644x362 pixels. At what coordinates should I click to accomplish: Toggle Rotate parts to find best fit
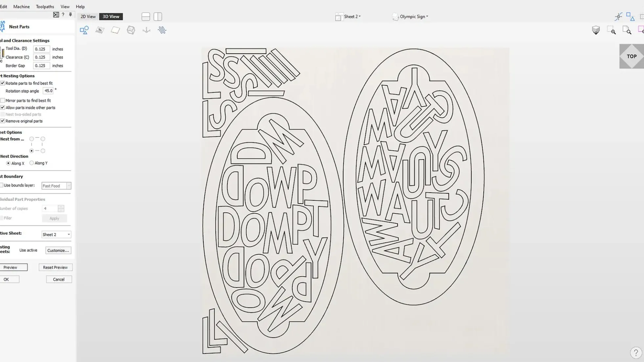click(x=3, y=83)
